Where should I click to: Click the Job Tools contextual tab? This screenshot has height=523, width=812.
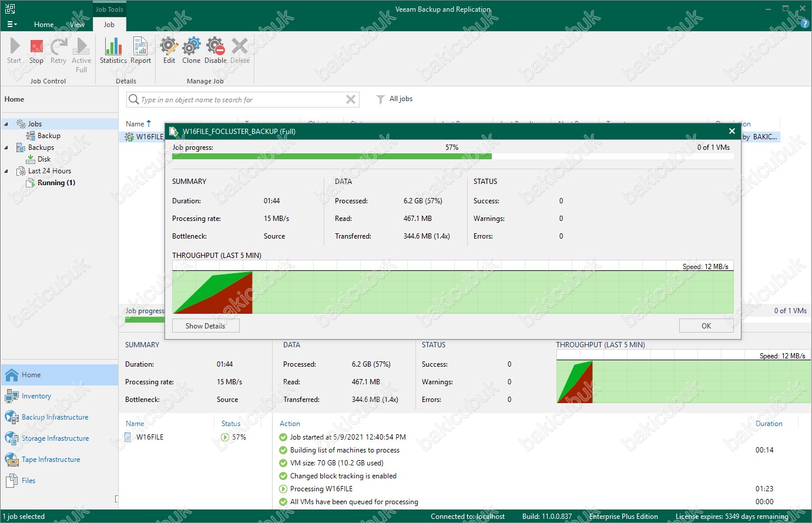[x=109, y=9]
